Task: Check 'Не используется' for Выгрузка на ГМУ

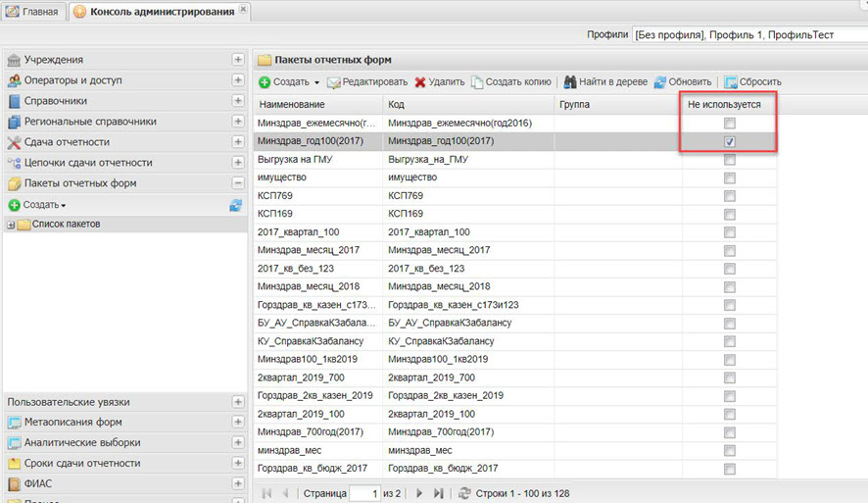Action: (730, 160)
